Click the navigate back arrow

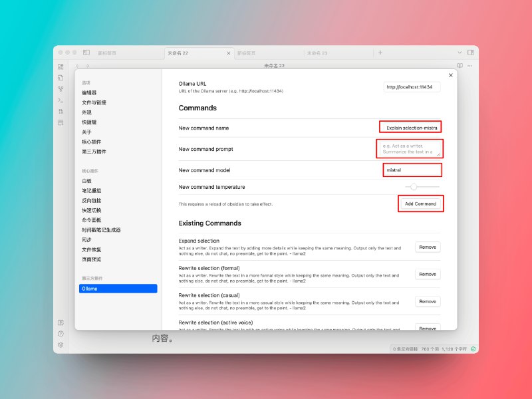click(78, 66)
